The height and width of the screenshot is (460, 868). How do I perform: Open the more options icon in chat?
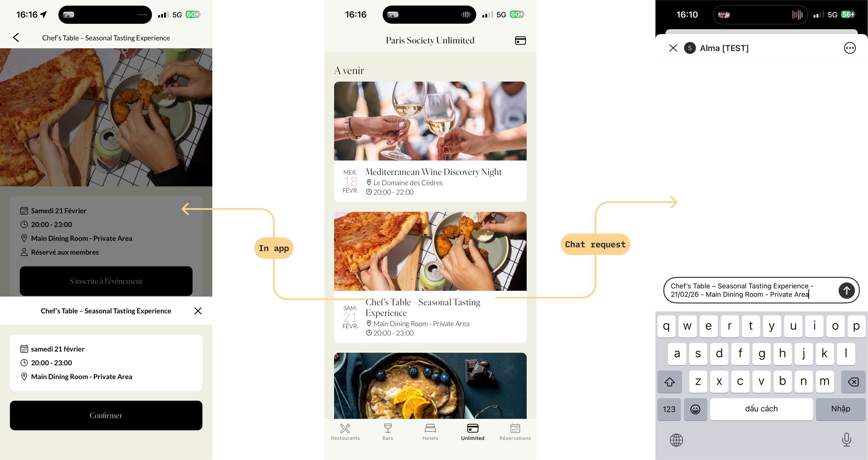(x=849, y=48)
